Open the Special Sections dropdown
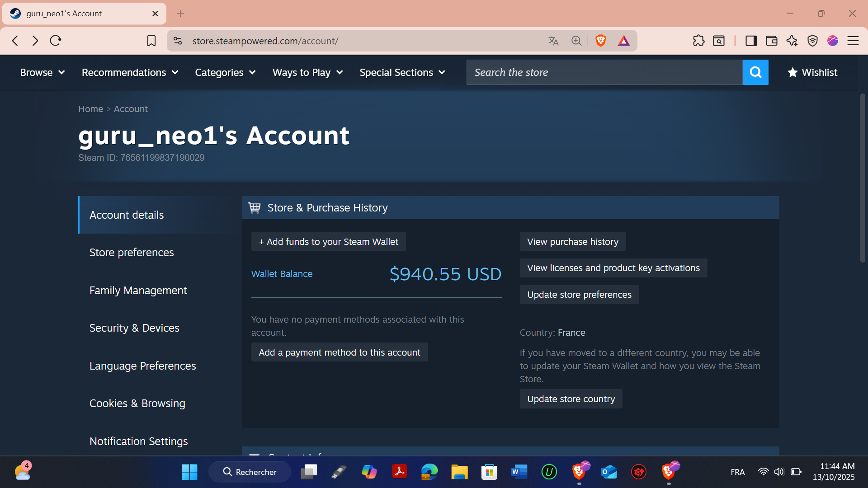 pyautogui.click(x=402, y=72)
